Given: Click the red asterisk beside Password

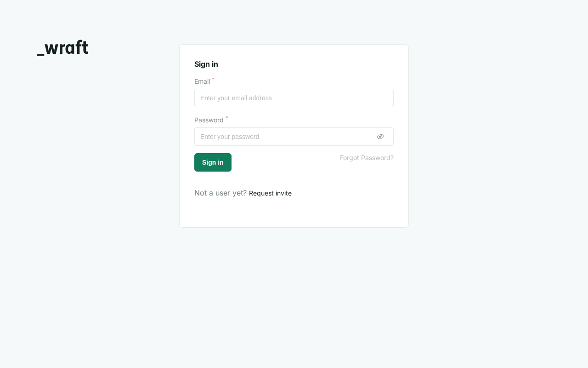Looking at the screenshot, I should click(x=227, y=118).
